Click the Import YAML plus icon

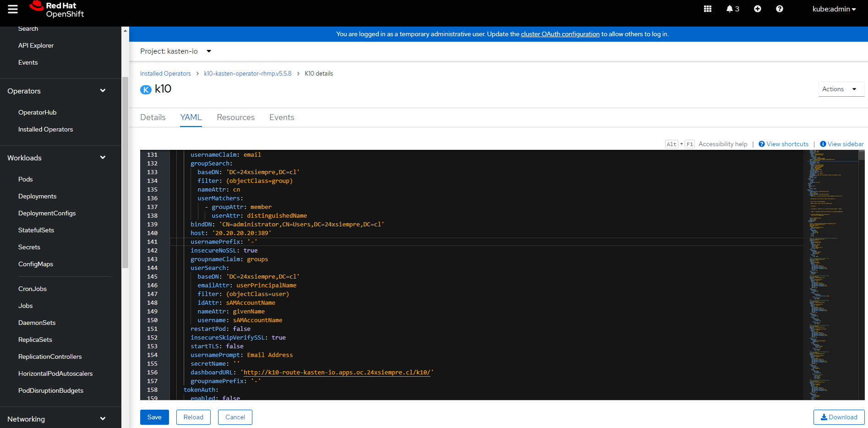click(757, 9)
